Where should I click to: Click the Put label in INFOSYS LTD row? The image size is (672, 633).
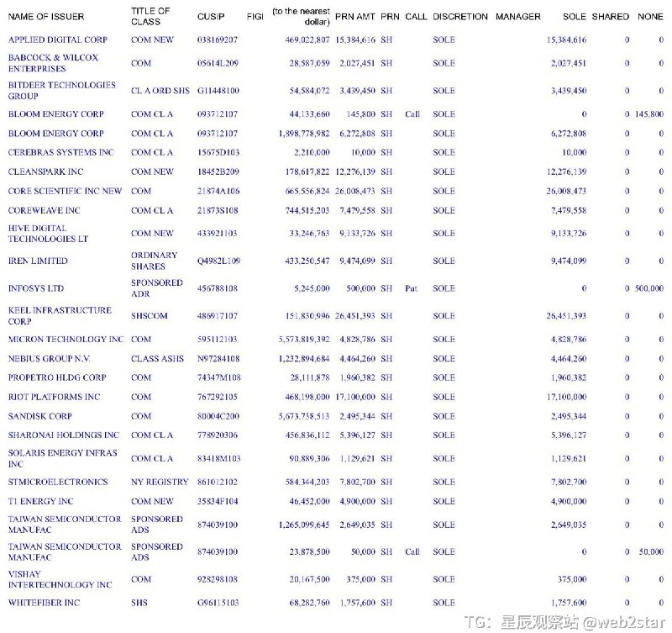411,288
